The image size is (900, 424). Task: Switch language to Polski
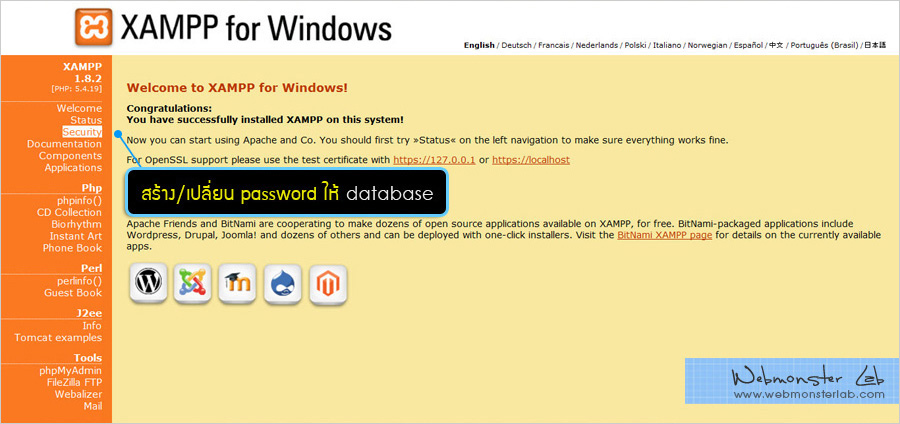(x=635, y=45)
